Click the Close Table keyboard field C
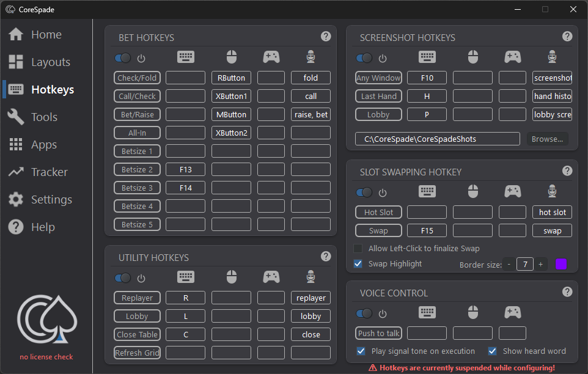Image resolution: width=588 pixels, height=374 pixels. point(186,334)
